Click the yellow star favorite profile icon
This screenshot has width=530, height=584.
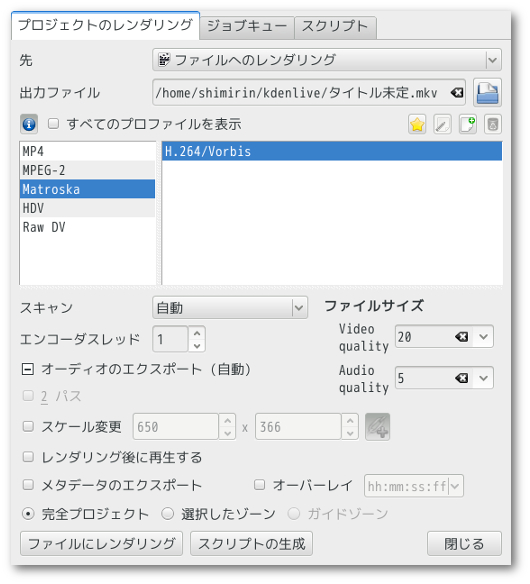pos(417,124)
